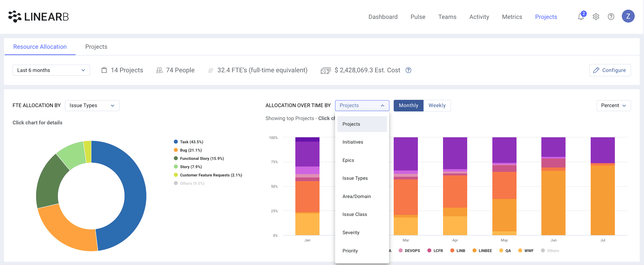Screen dimensions: 644x265
Task: Open the settings gear
Action: coord(596,17)
